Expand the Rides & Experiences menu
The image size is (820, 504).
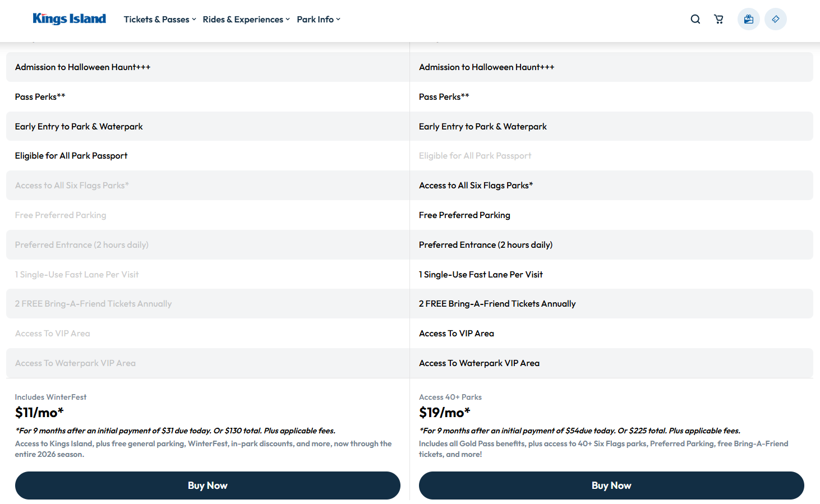[246, 19]
